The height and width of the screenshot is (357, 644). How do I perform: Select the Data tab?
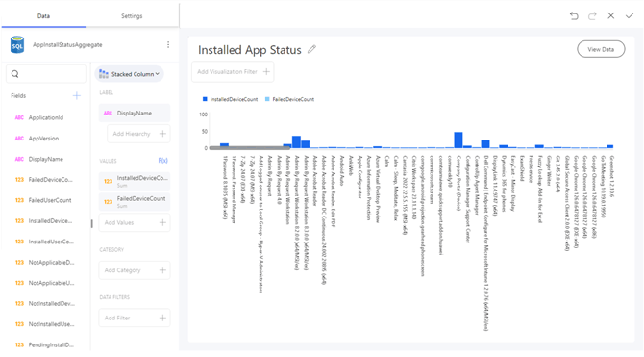pos(43,16)
